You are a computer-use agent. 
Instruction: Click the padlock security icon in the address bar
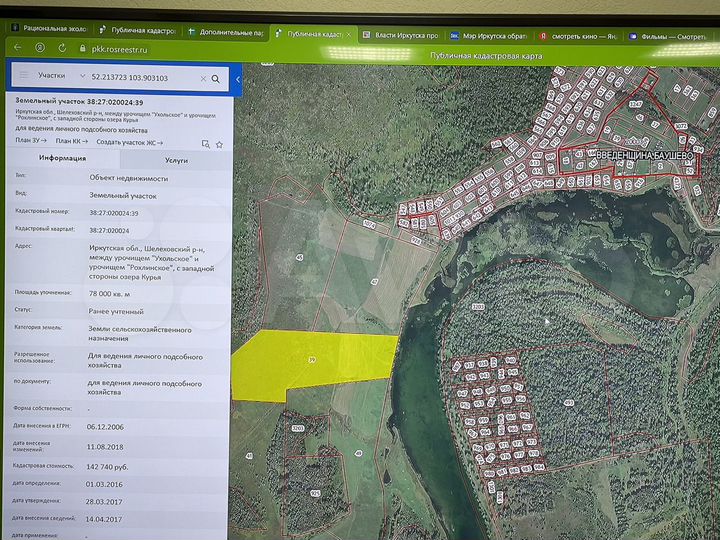pos(83,48)
